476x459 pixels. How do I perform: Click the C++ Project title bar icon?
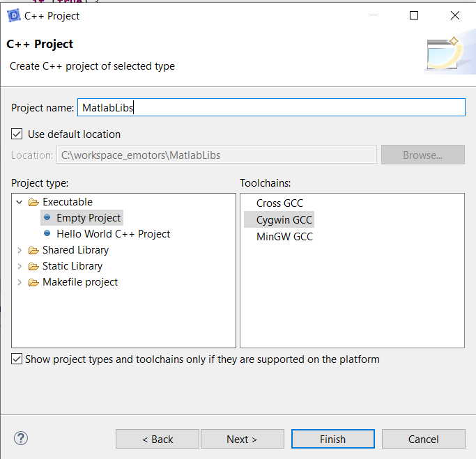pos(14,15)
